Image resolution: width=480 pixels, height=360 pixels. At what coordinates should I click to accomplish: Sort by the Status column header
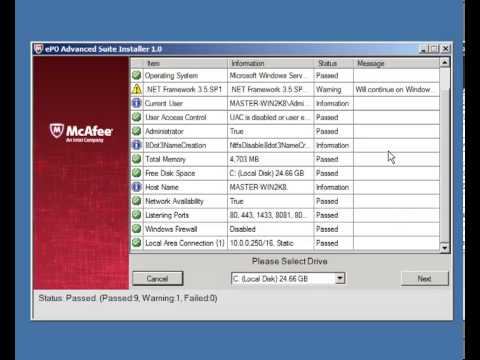(333, 63)
